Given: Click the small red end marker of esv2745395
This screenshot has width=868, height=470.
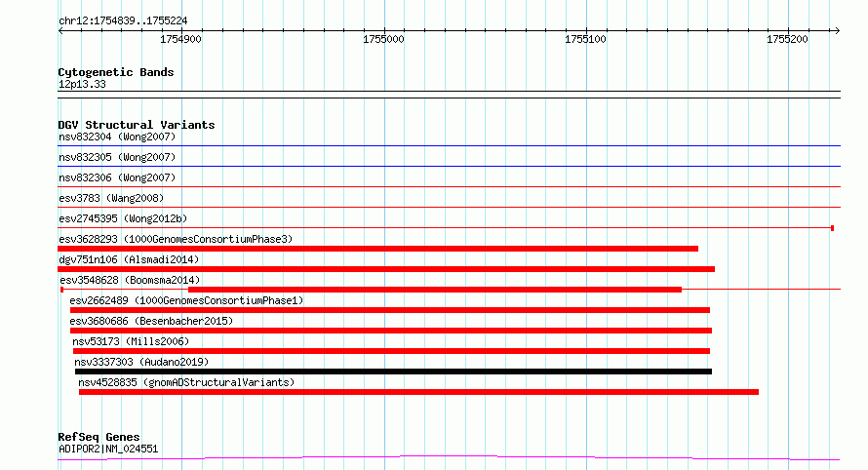Looking at the screenshot, I should point(832,228).
